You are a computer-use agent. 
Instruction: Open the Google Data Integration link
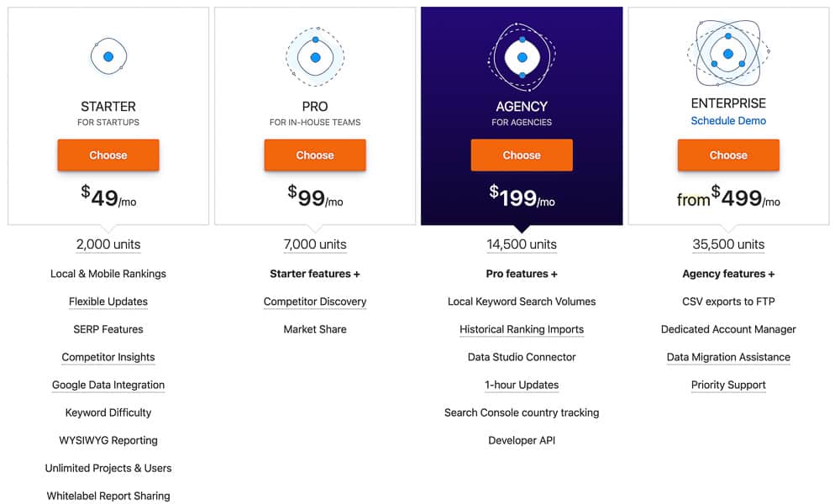point(108,385)
